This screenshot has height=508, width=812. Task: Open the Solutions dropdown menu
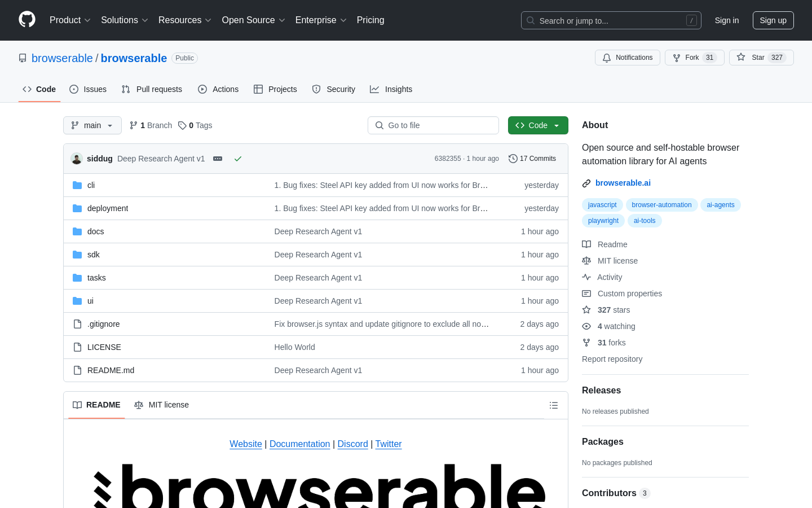click(x=125, y=20)
